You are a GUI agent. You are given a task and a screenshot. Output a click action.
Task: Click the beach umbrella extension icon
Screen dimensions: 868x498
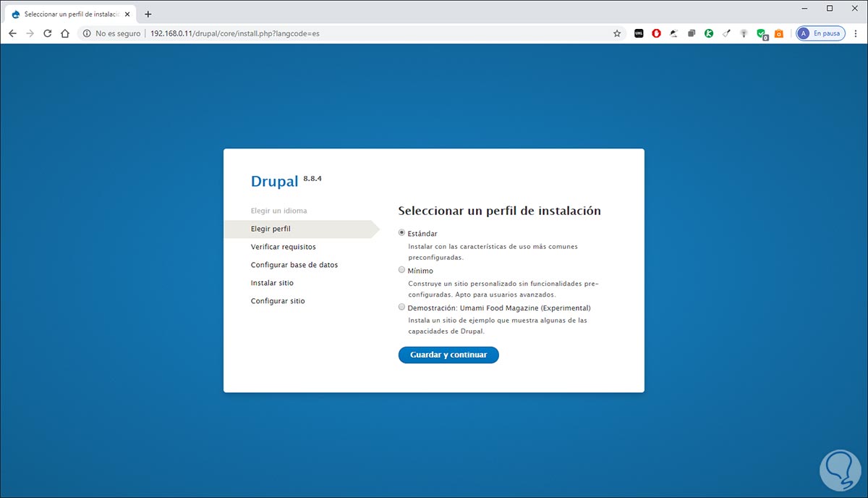pyautogui.click(x=674, y=33)
